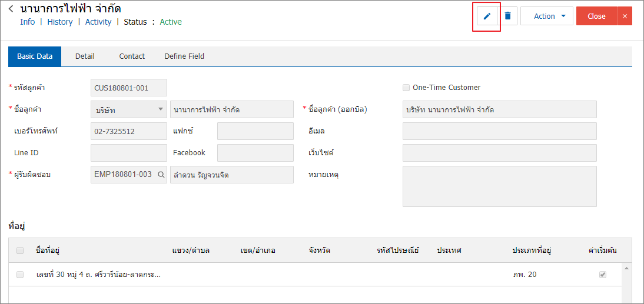
Task: Go back using the left arrow
Action: [11, 9]
